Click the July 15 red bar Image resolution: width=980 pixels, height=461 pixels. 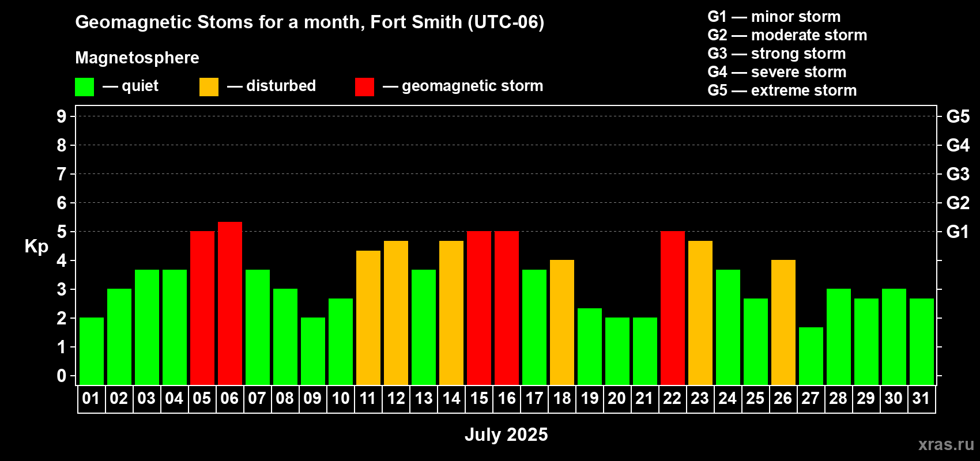[479, 308]
